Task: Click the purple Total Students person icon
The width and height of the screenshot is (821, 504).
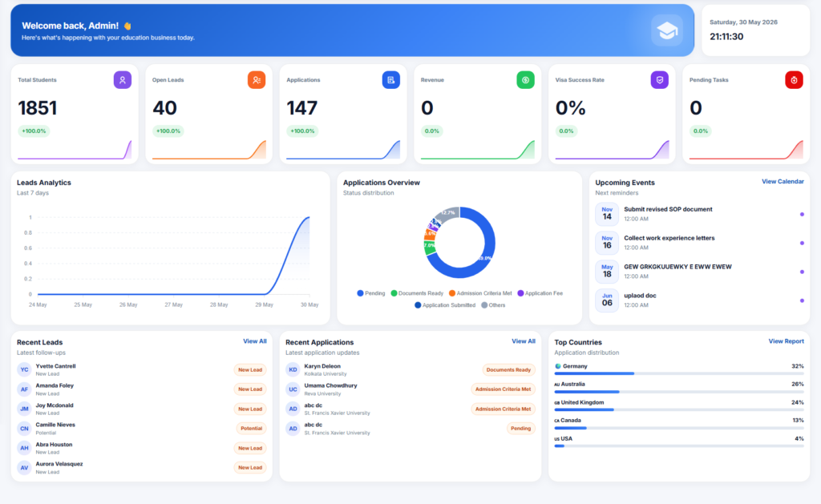Action: click(x=123, y=80)
